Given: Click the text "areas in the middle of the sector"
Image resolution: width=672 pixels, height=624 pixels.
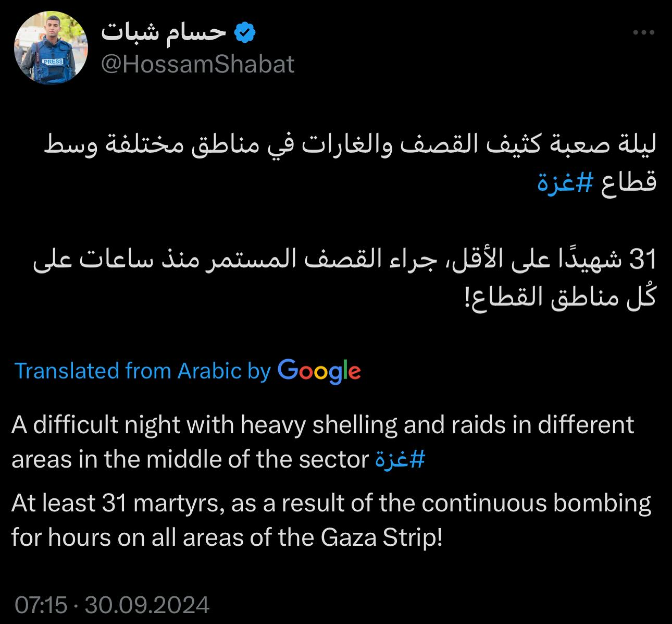Looking at the screenshot, I should (190, 460).
